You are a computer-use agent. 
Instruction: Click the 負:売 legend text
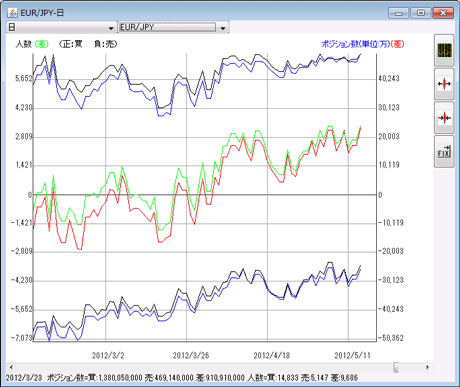(x=104, y=44)
